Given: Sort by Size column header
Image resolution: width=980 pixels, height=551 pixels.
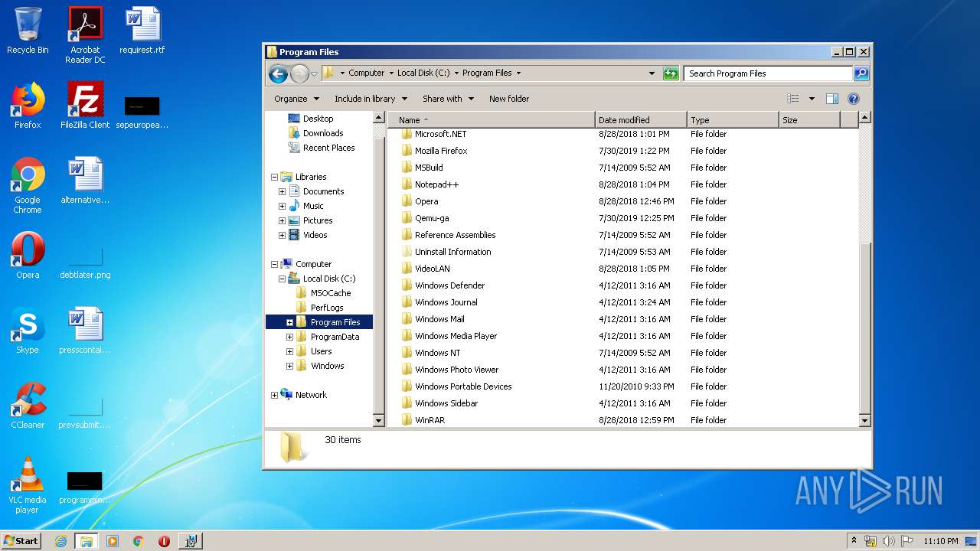Looking at the screenshot, I should tap(809, 120).
